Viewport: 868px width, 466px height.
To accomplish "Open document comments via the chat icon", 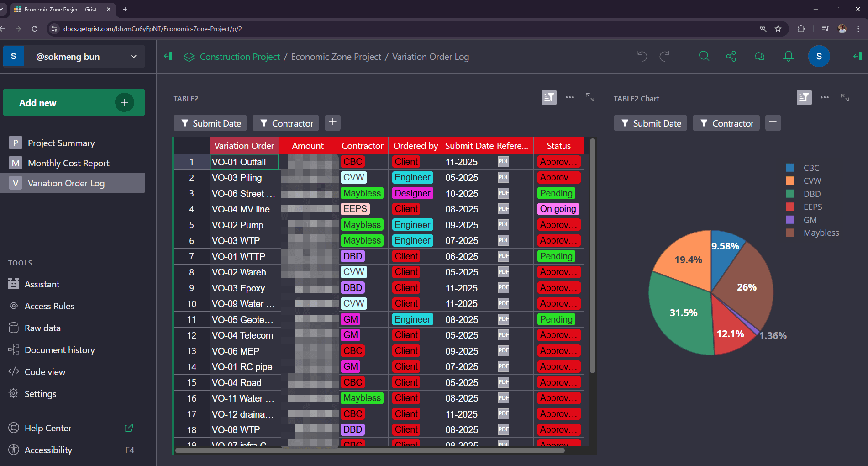I will (759, 56).
